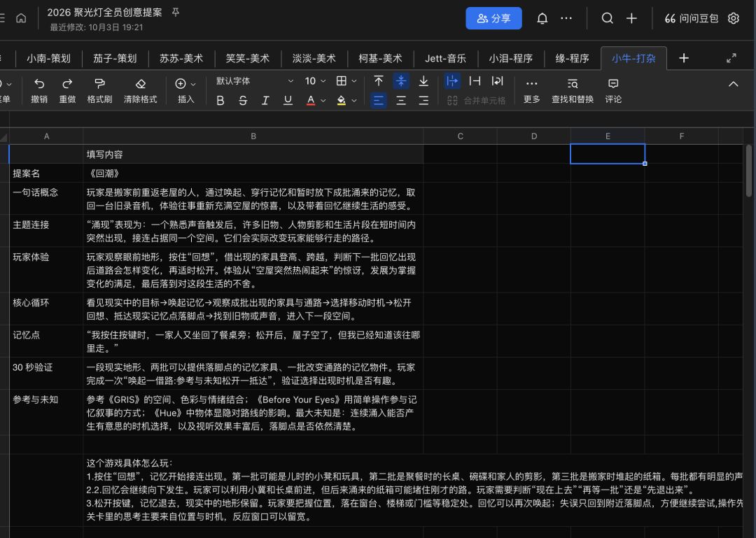
Task: Switch to the 笑笑-美术 sheet tab
Action: (247, 58)
